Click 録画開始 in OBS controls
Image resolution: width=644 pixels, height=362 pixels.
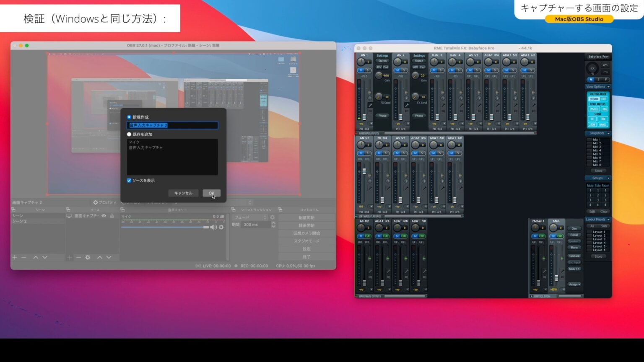click(x=306, y=225)
